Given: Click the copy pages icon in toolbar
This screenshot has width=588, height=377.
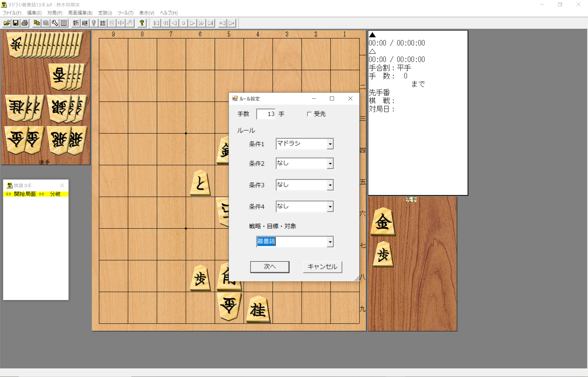Looking at the screenshot, I should click(37, 23).
